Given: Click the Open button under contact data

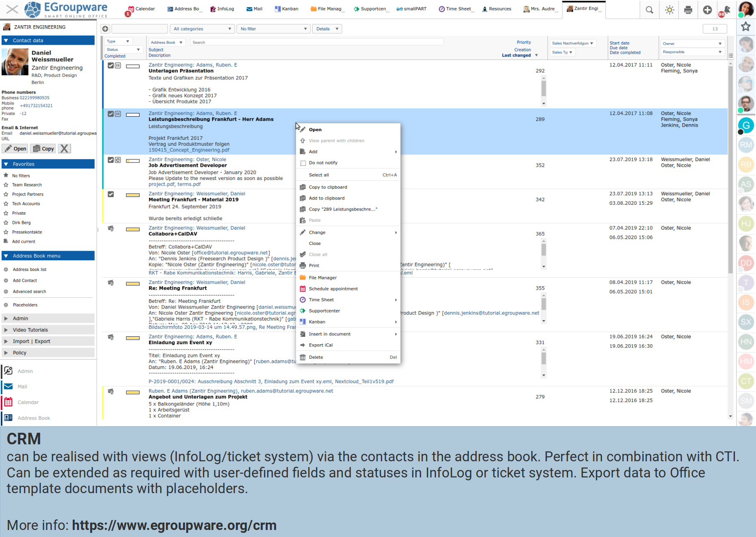Looking at the screenshot, I should (16, 149).
